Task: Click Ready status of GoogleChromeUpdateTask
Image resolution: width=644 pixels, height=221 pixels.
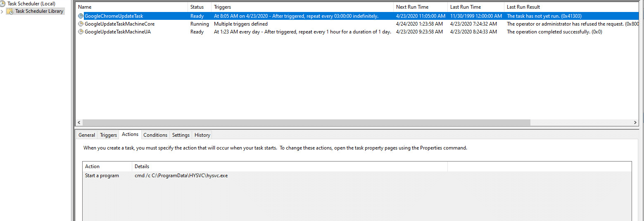Action: click(x=197, y=16)
